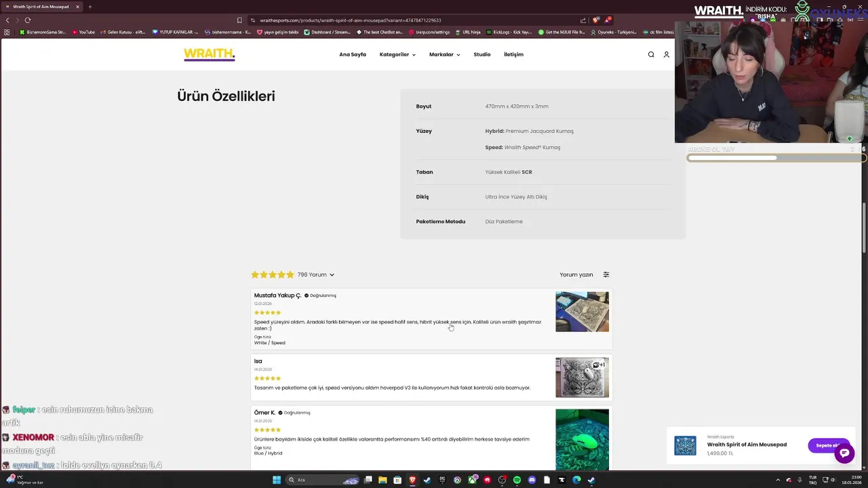Screen dimensions: 868x488
Task: Click the 1,499.00 TL price
Action: (720, 453)
